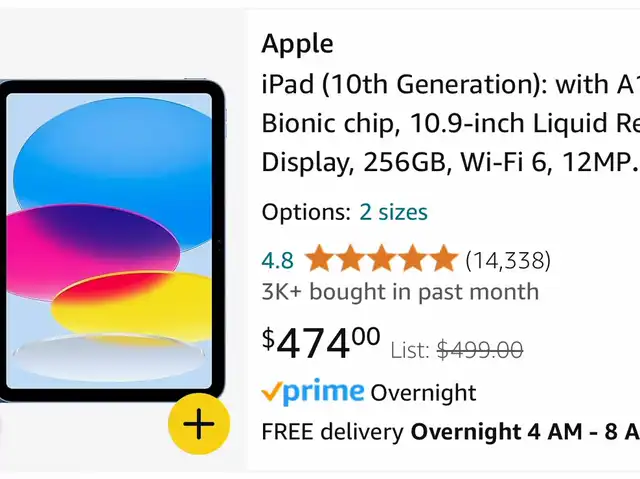Click the $474.00 price
The height and width of the screenshot is (479, 640).
click(321, 344)
